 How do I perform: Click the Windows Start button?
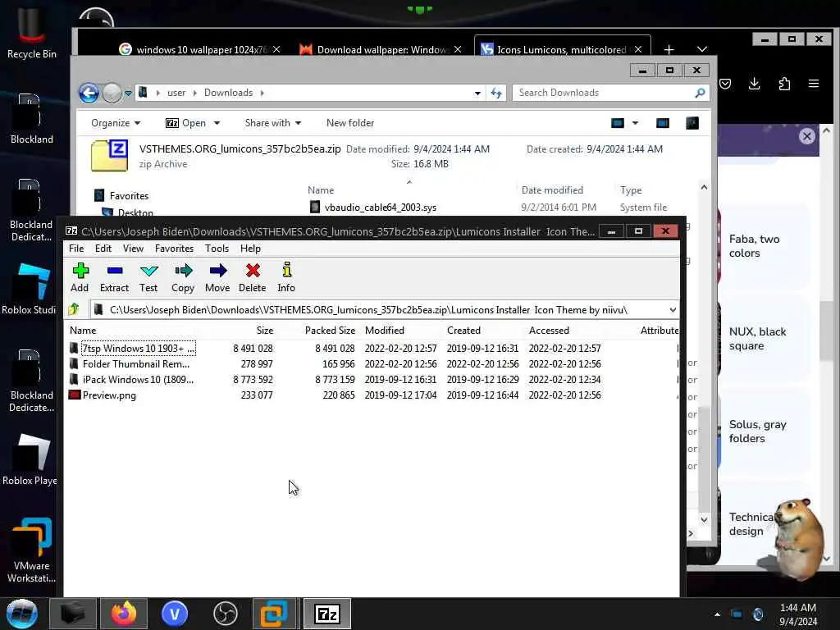point(22,614)
